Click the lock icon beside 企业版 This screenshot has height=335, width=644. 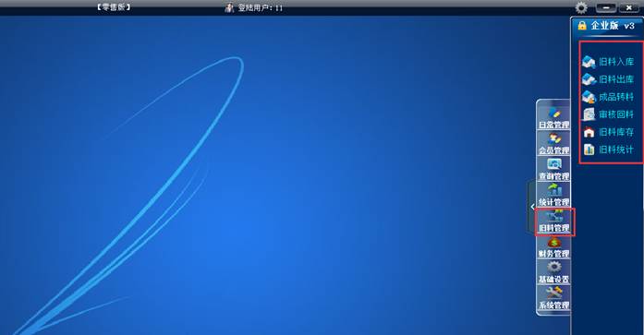pyautogui.click(x=582, y=26)
